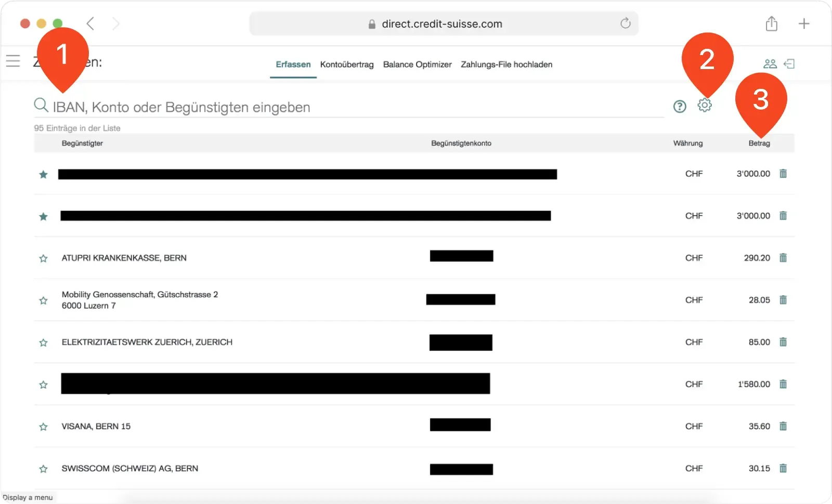Click the Safari share icon
This screenshot has width=832, height=504.
772,23
